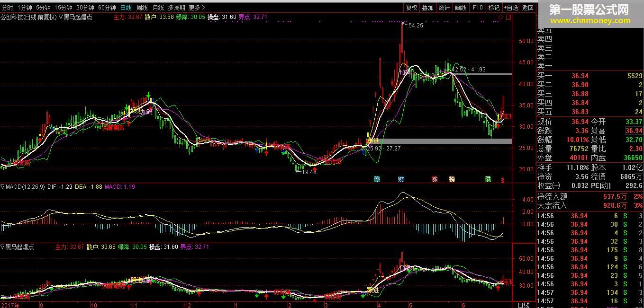Image resolution: width=644 pixels, height=308 pixels.
Task: Click the 卖五 ask row label
Action: click(x=544, y=31)
